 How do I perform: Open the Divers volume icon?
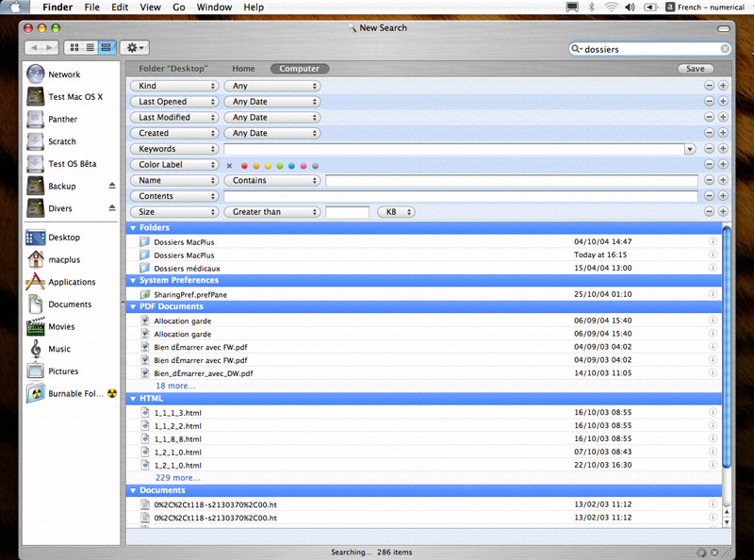[36, 208]
